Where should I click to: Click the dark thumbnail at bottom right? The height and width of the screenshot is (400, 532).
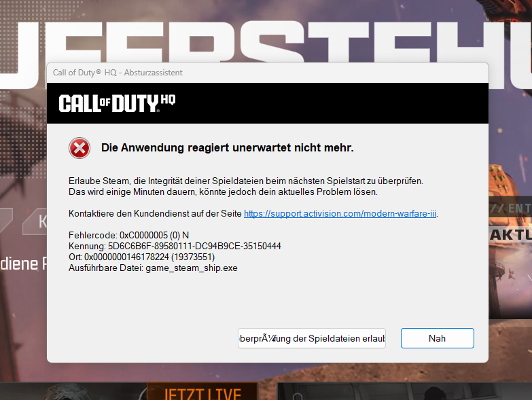(x=404, y=392)
